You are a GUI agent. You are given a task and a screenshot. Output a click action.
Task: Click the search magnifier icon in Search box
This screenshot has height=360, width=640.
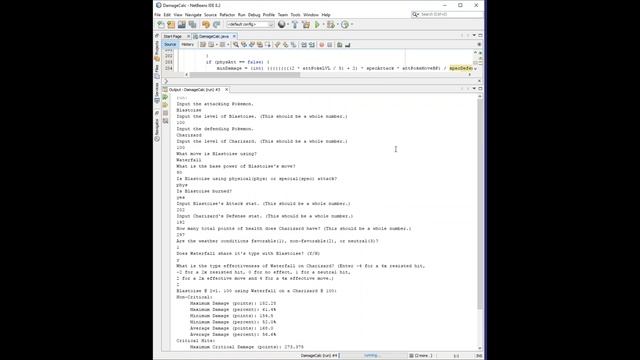tap(415, 14)
